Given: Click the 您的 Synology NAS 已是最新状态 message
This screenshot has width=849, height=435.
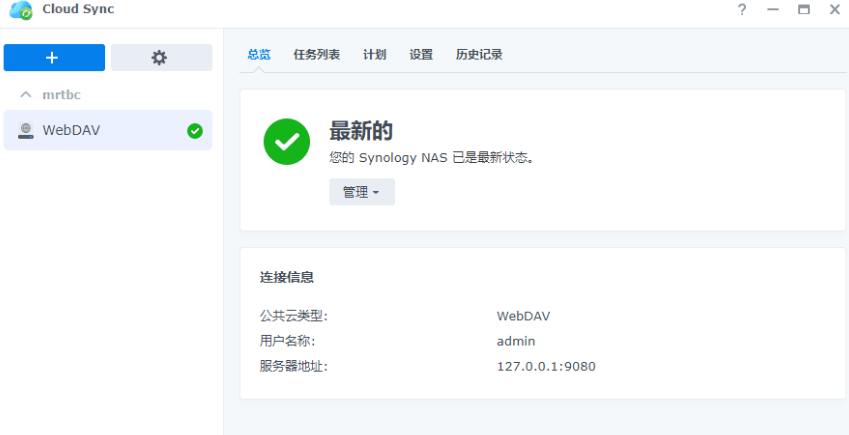Looking at the screenshot, I should tap(432, 158).
